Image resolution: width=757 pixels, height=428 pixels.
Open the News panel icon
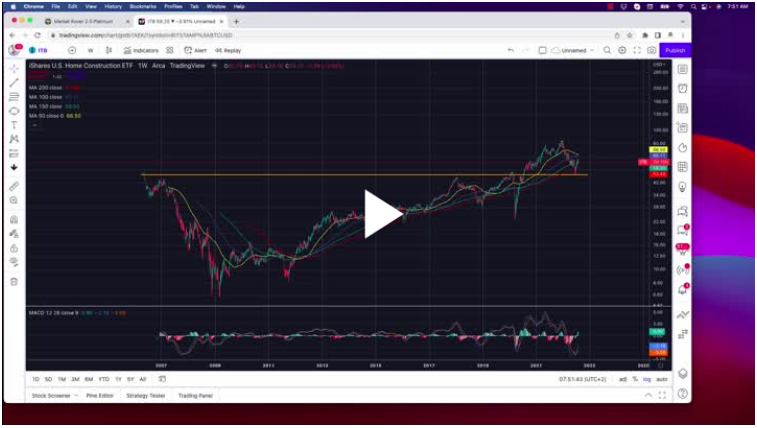point(682,109)
